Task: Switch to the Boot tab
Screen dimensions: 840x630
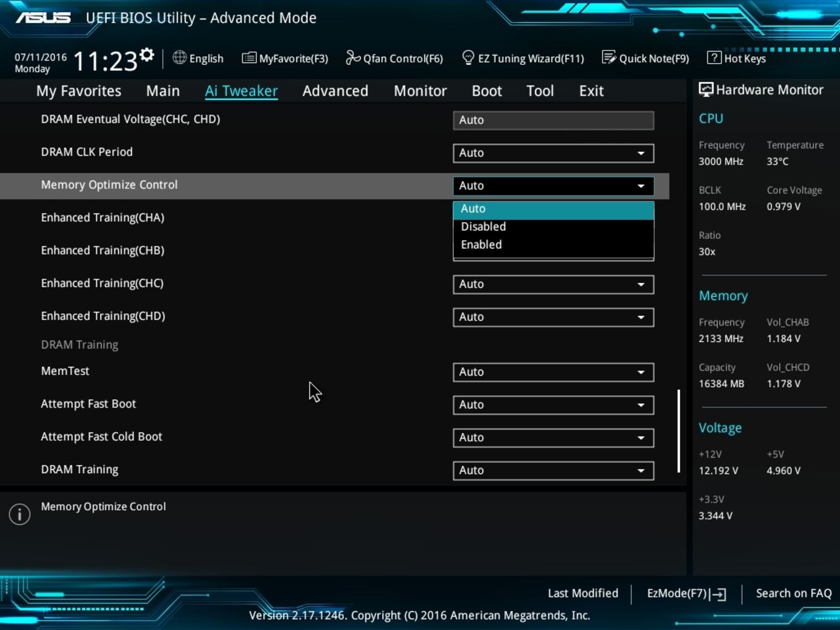Action: pos(487,91)
